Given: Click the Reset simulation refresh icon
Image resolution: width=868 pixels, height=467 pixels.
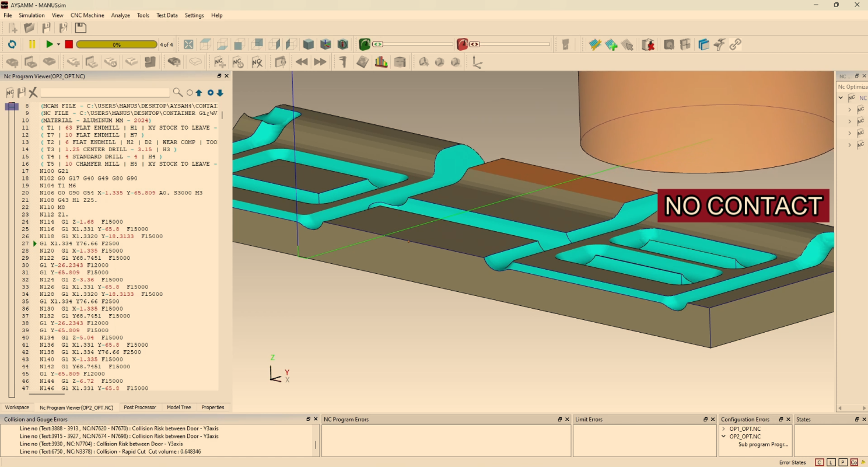Looking at the screenshot, I should [x=12, y=44].
